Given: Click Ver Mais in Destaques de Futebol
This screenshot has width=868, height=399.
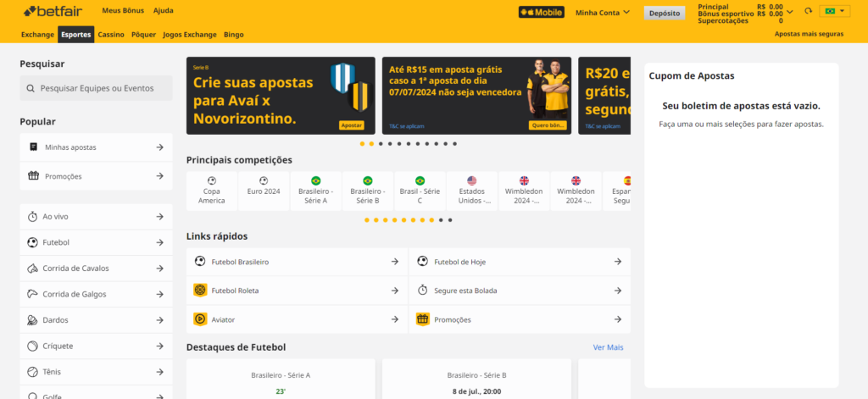Looking at the screenshot, I should click(x=608, y=347).
